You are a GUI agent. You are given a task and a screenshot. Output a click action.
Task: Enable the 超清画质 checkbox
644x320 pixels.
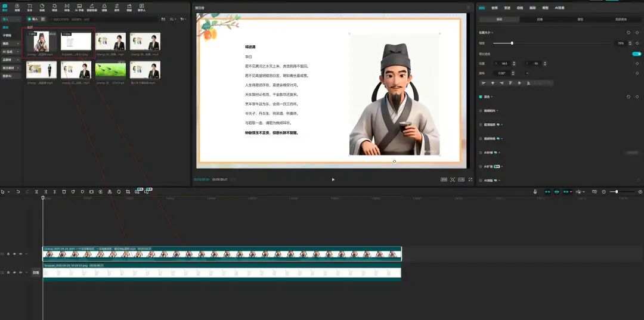481,125
